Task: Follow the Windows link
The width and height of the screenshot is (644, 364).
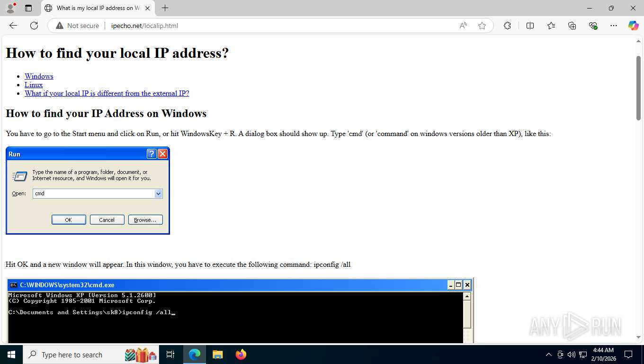Action: 39,76
